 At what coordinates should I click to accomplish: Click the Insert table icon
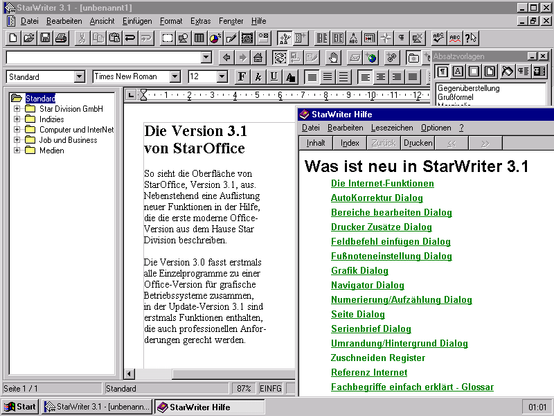[x=199, y=38]
